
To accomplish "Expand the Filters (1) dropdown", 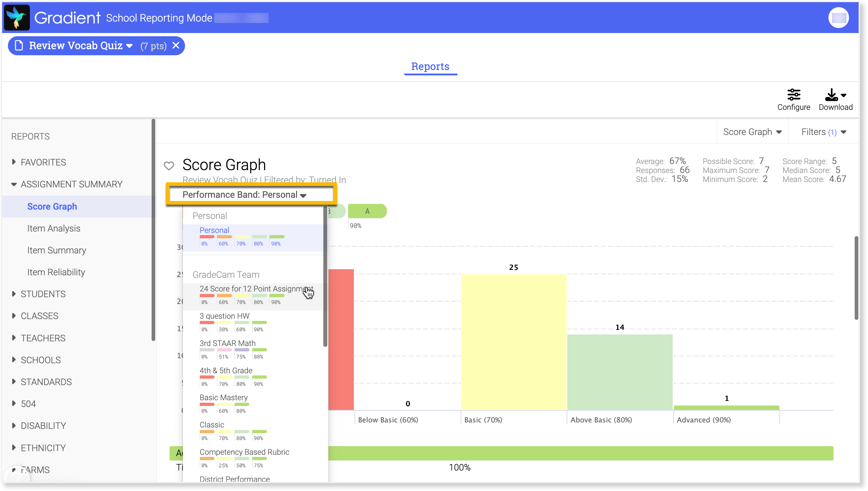I will [823, 132].
